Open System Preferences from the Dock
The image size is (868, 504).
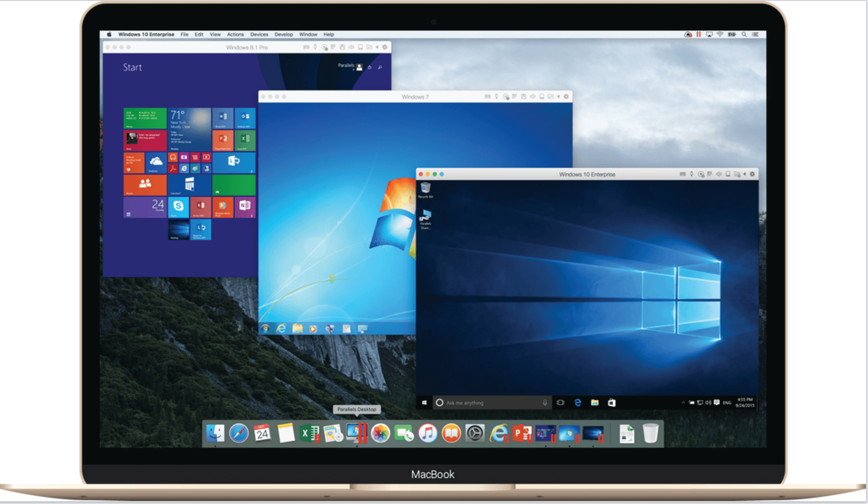click(475, 433)
